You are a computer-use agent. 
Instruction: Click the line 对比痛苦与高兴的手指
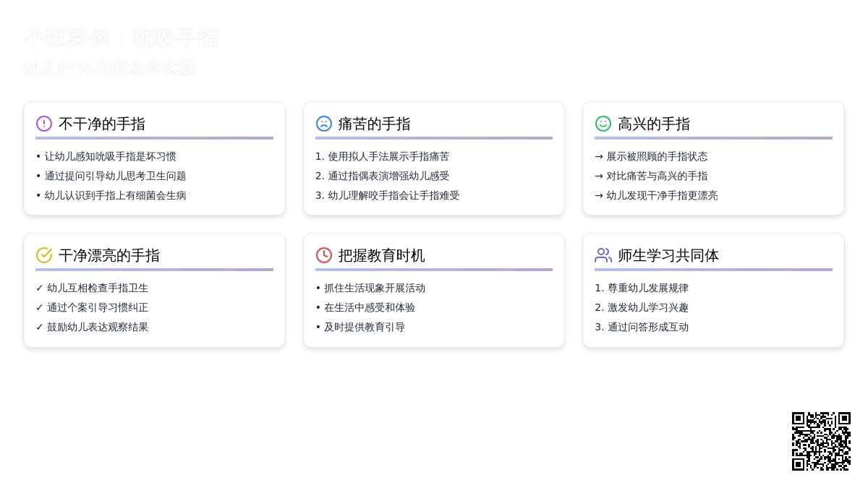tap(657, 176)
